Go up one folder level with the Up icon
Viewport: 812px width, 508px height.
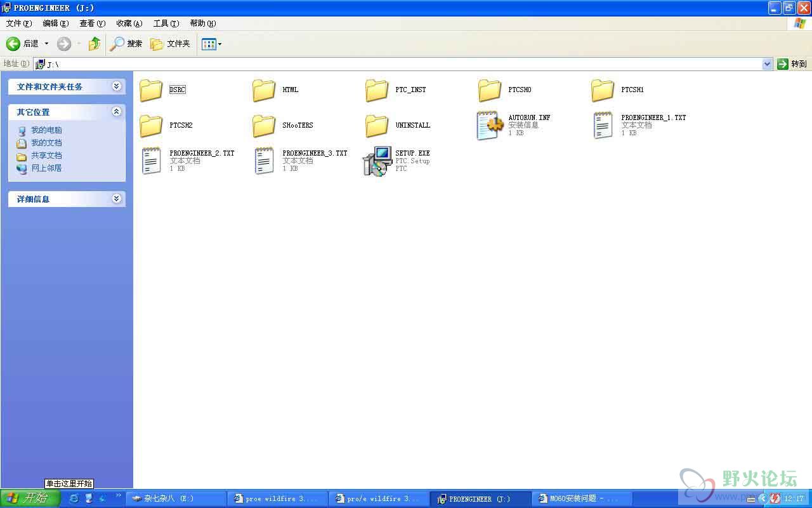click(x=94, y=44)
